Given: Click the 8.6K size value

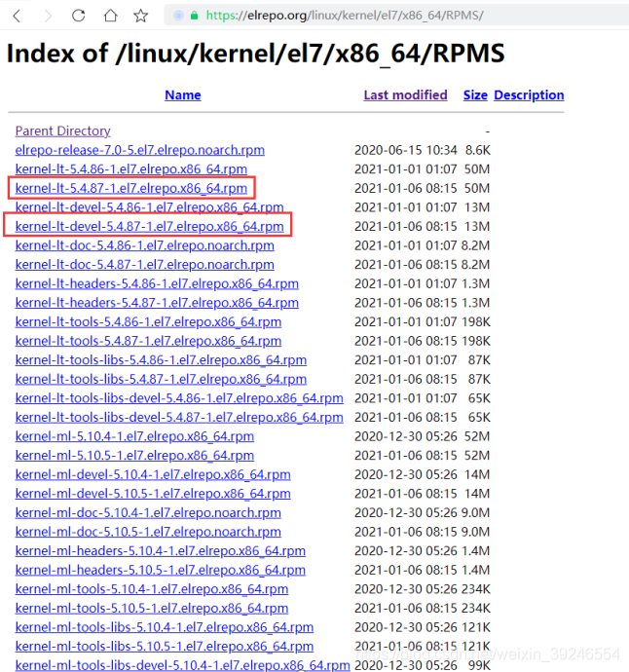Looking at the screenshot, I should tap(478, 150).
